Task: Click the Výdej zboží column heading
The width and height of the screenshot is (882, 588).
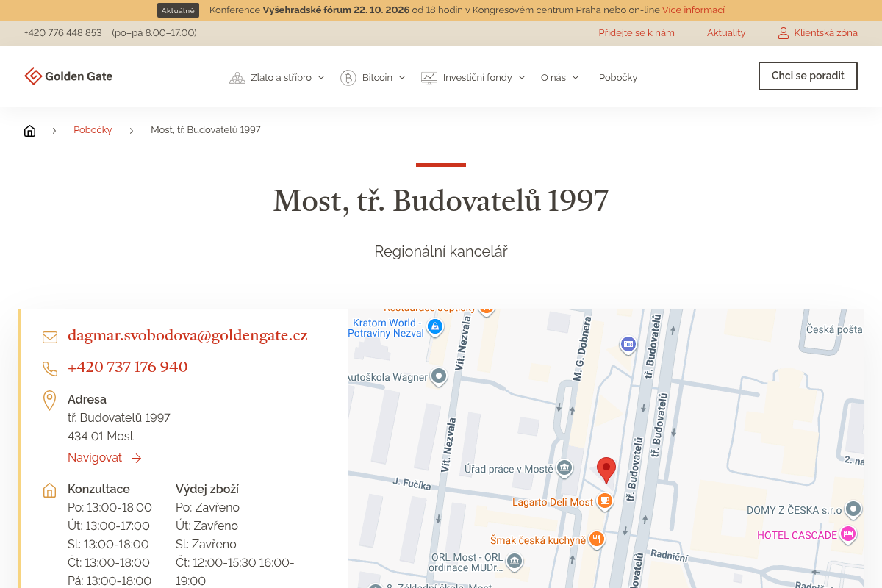Action: (207, 490)
